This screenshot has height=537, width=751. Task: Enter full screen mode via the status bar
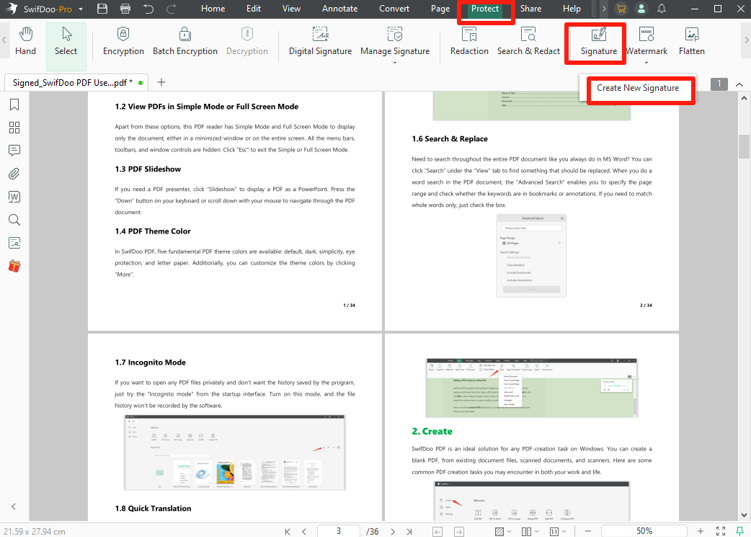(x=720, y=531)
